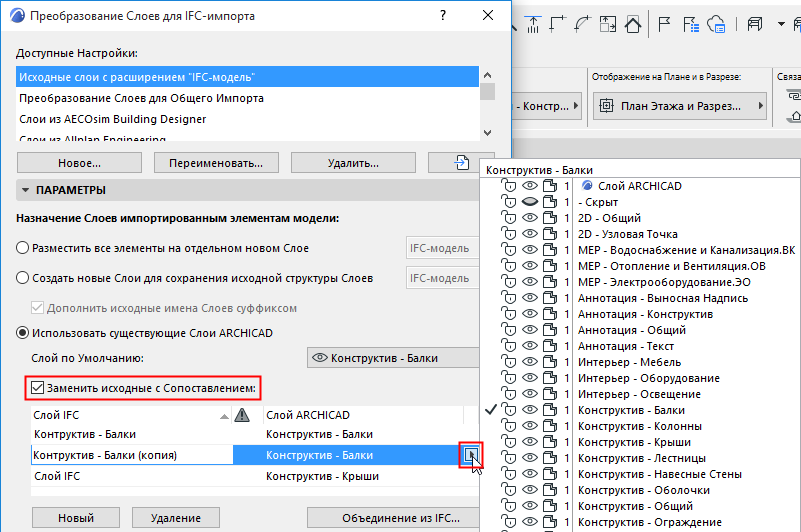The image size is (801, 532).
Task: Click the vertical elevation arrow tool in toolbar
Action: [x=532, y=24]
